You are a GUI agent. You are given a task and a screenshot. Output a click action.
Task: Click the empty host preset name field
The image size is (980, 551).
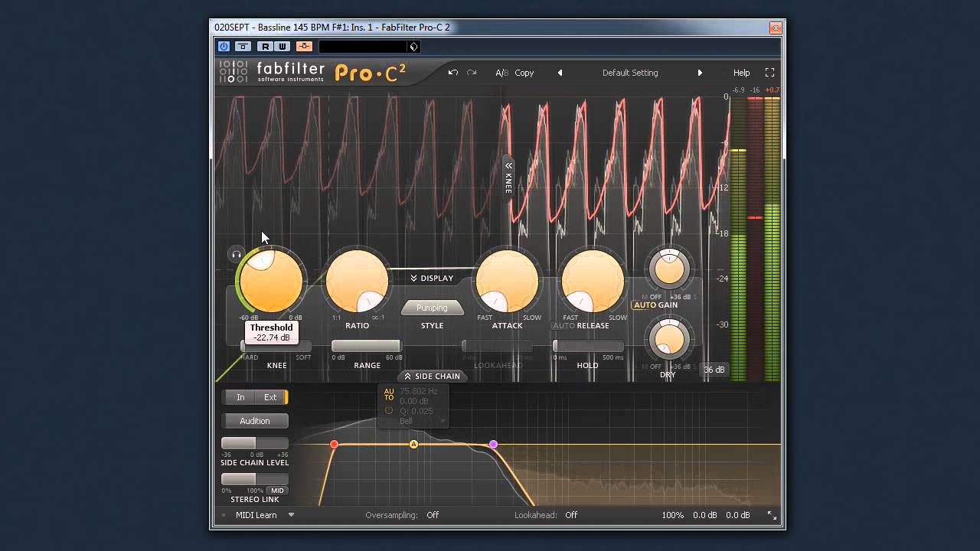[364, 47]
